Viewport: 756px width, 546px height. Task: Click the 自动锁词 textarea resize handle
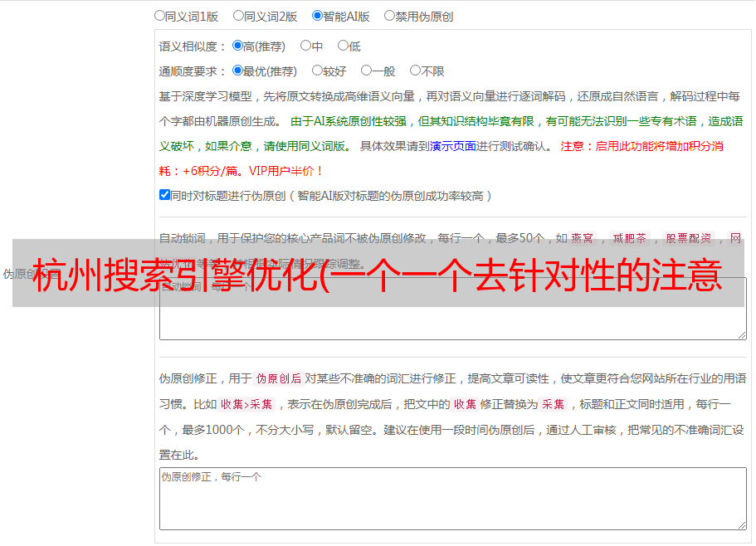coord(742,335)
